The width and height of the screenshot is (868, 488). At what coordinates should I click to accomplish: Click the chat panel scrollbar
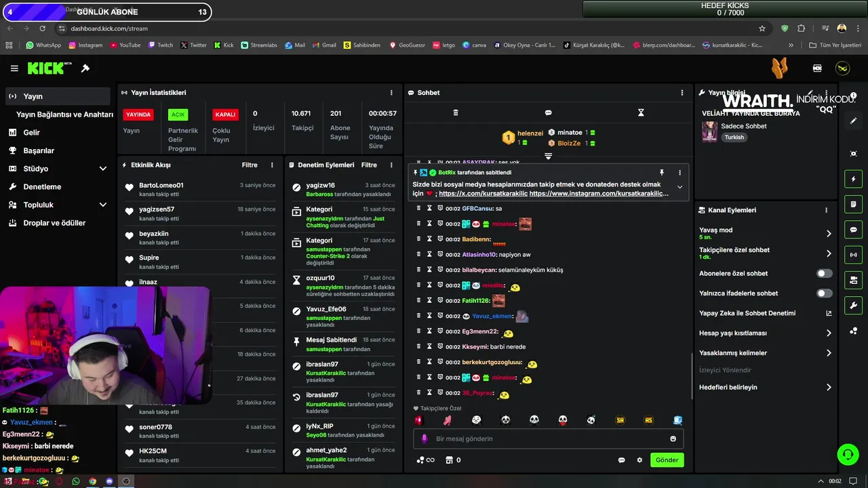tap(692, 376)
